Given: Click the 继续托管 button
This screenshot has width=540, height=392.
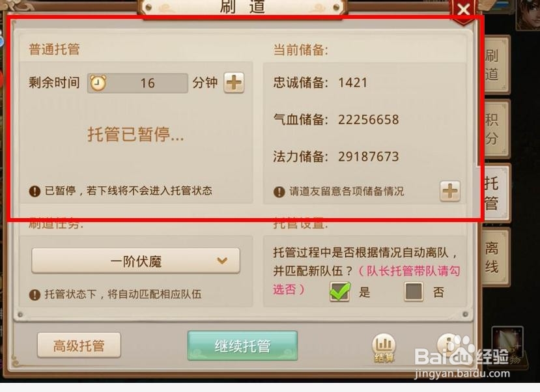Looking at the screenshot, I should coord(242,346).
